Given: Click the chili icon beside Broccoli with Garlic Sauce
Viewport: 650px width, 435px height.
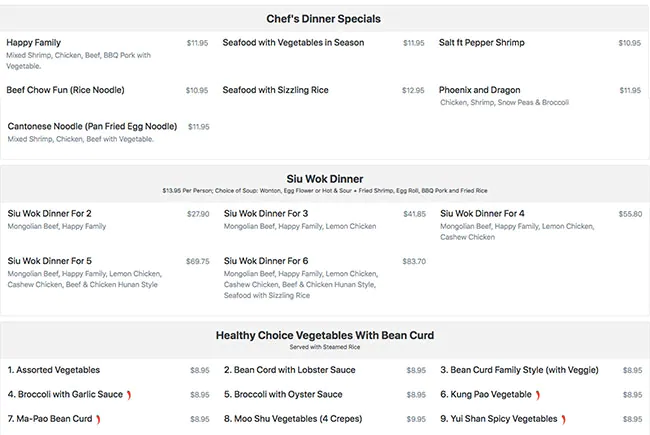Looking at the screenshot, I should pyautogui.click(x=129, y=395).
